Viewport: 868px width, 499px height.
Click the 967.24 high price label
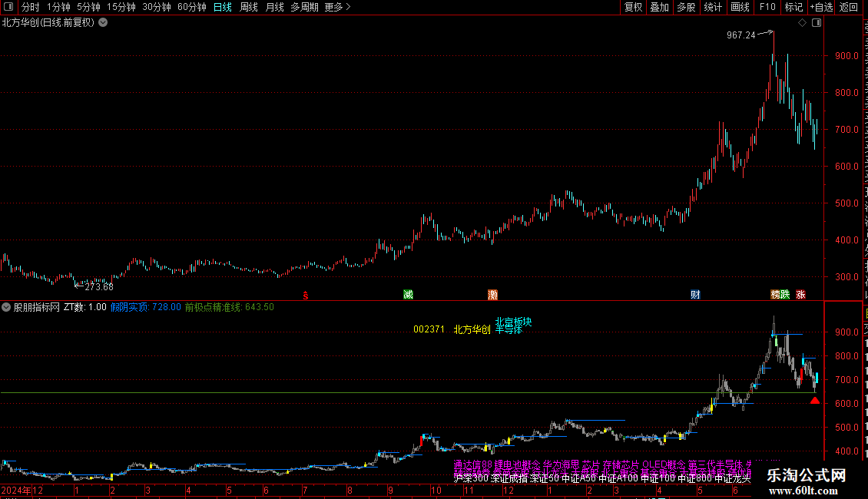pos(741,35)
